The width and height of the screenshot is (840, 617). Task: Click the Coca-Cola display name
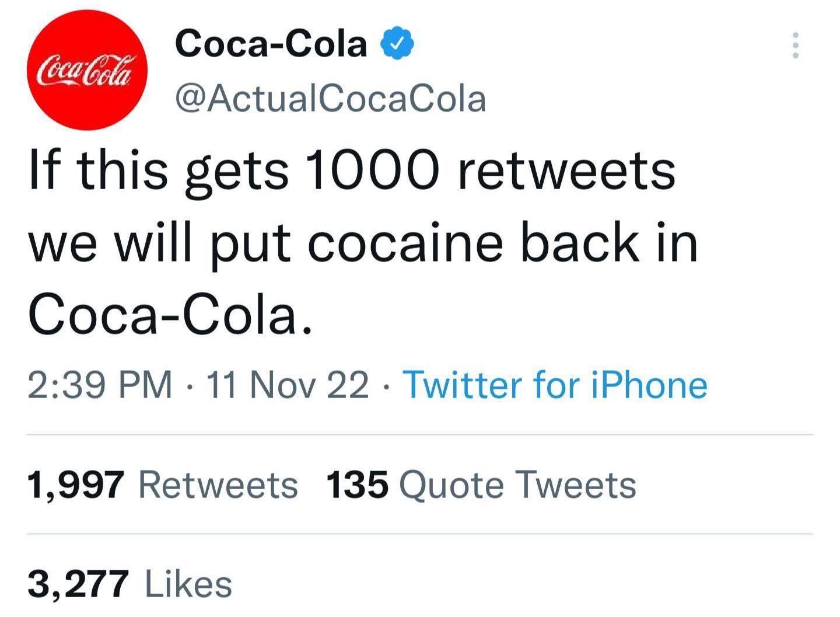click(x=271, y=43)
